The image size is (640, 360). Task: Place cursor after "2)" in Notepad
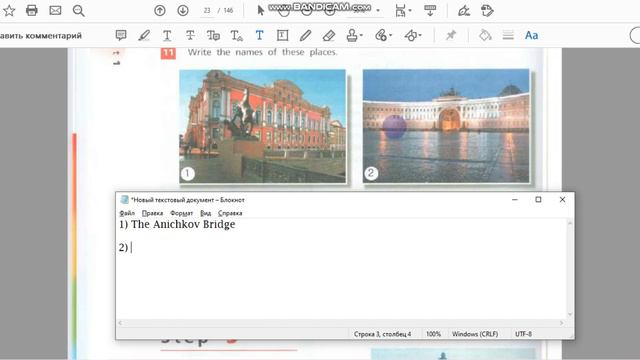[131, 247]
